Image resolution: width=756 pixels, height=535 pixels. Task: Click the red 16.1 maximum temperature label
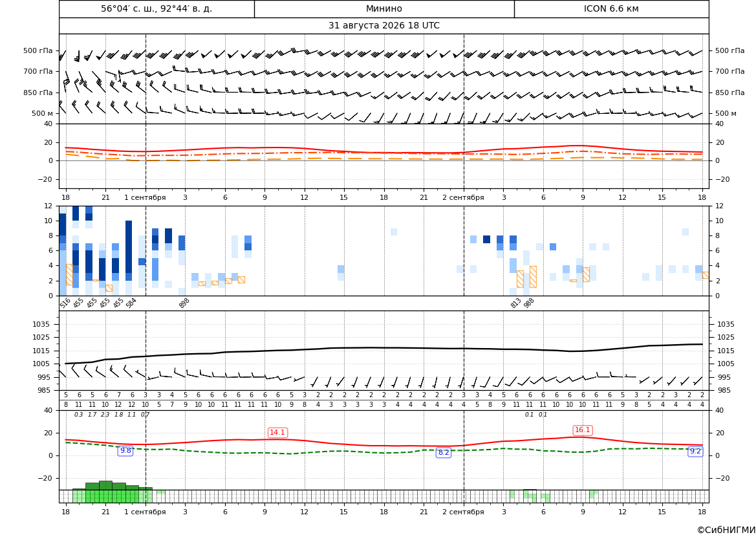coord(583,430)
